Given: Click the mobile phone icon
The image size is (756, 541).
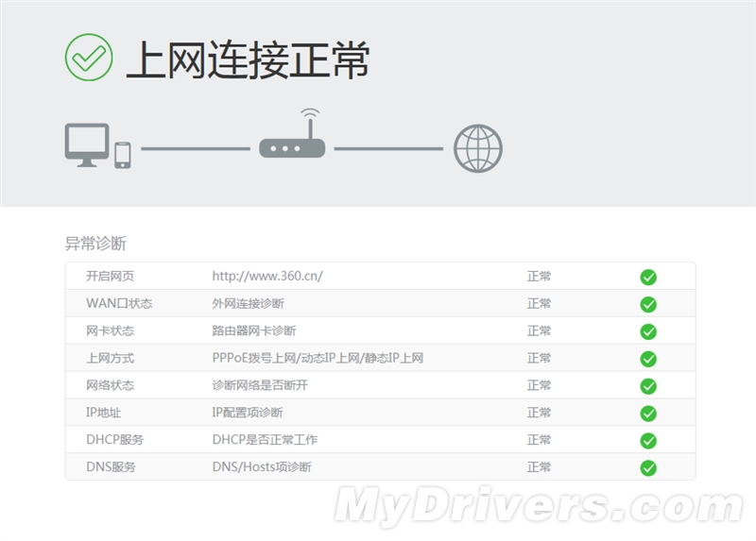Looking at the screenshot, I should click(x=122, y=155).
